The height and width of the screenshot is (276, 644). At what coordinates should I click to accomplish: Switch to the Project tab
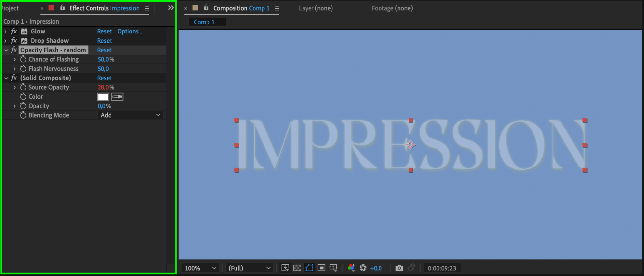tap(10, 8)
